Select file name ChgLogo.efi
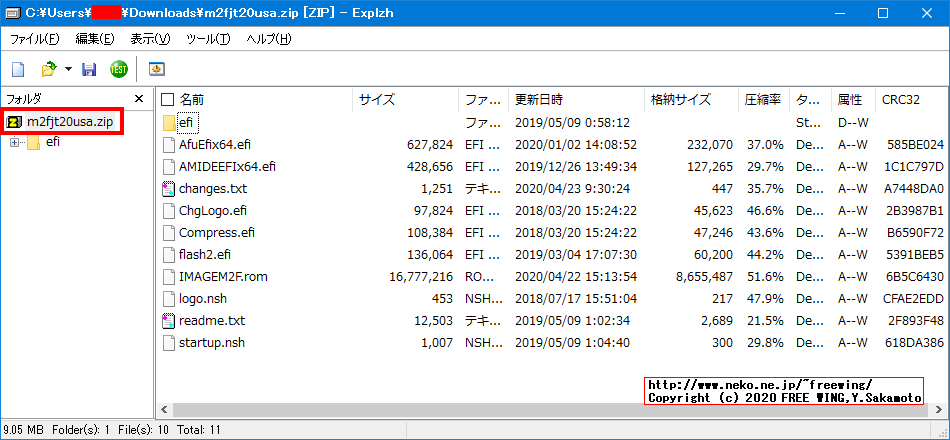Viewport: 950px width, 440px height. click(213, 211)
